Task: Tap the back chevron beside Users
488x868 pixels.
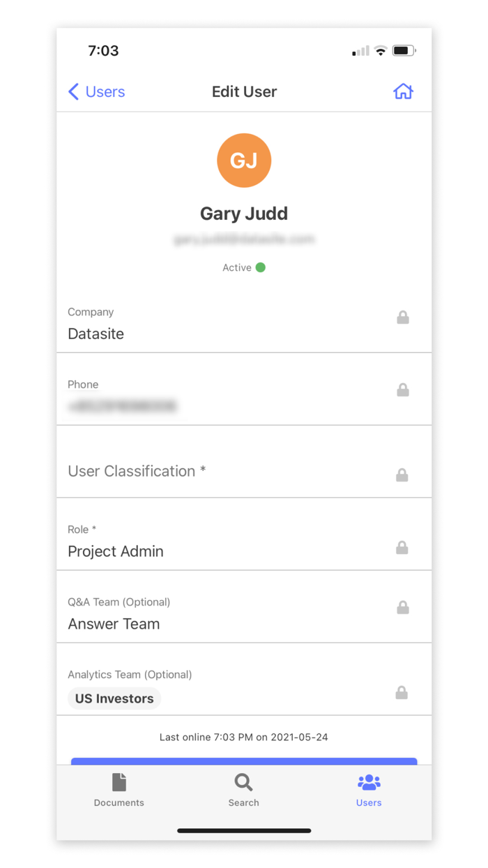Action: [x=73, y=91]
